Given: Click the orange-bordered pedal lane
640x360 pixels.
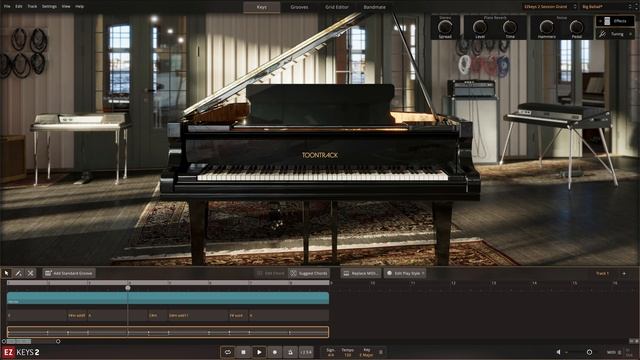Looking at the screenshot, I should [168, 332].
